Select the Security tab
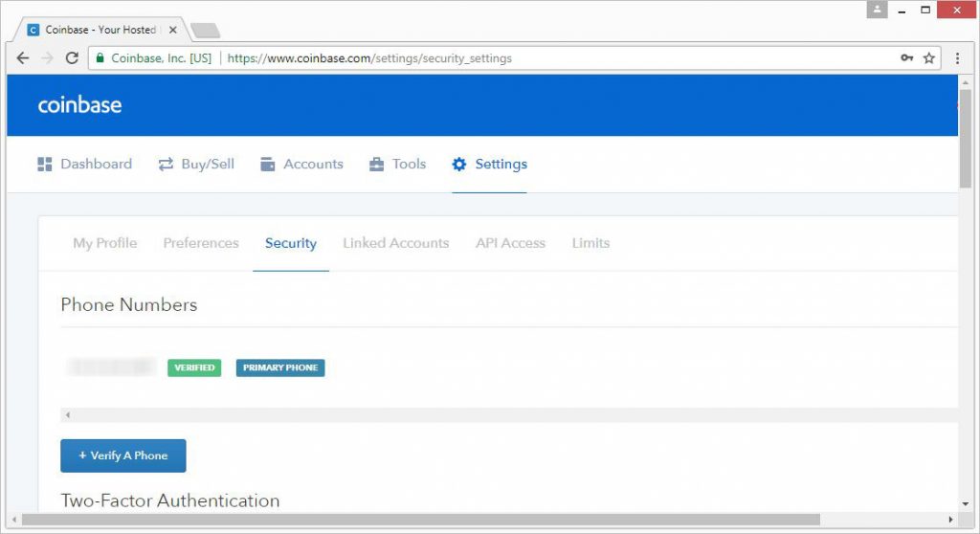Image resolution: width=980 pixels, height=534 pixels. [x=291, y=243]
